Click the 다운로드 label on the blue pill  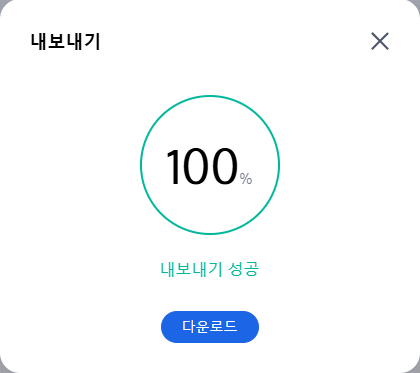210,326
